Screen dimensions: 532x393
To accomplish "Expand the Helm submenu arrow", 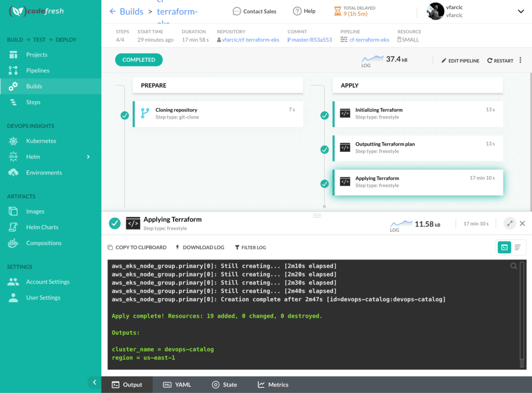I will pos(88,157).
